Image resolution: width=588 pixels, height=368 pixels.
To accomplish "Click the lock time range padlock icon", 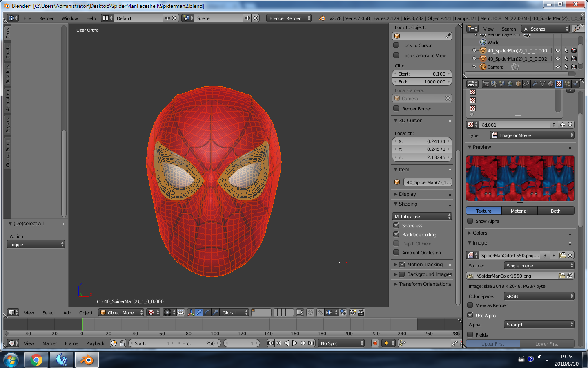I will coord(122,343).
